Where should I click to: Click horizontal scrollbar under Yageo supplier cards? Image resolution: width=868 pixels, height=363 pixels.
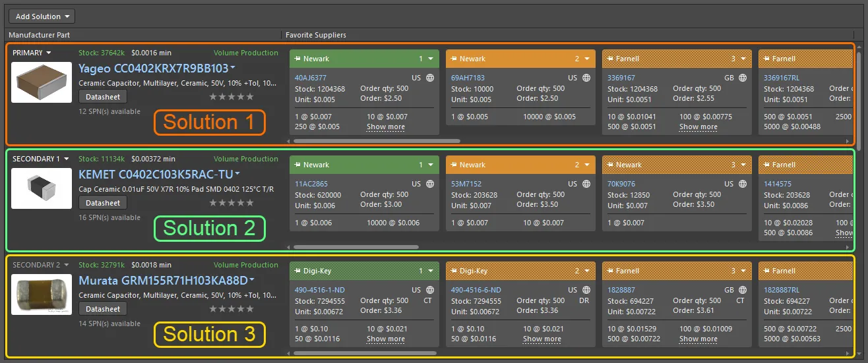coord(377,141)
